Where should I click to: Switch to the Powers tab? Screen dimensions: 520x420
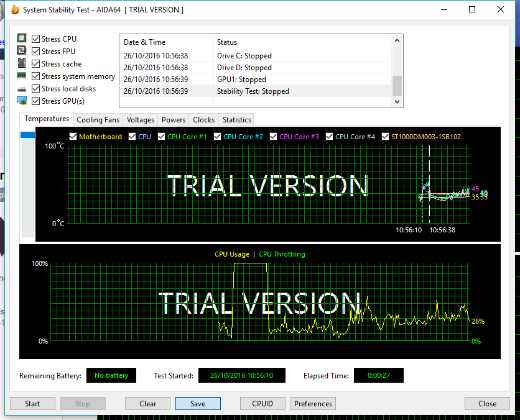coord(174,119)
